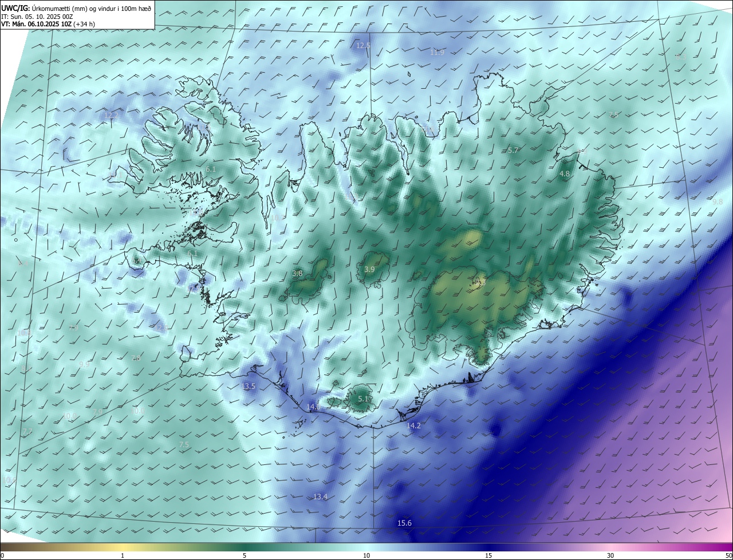
Task: Click the 11.9 value label on the map
Action: click(x=437, y=53)
